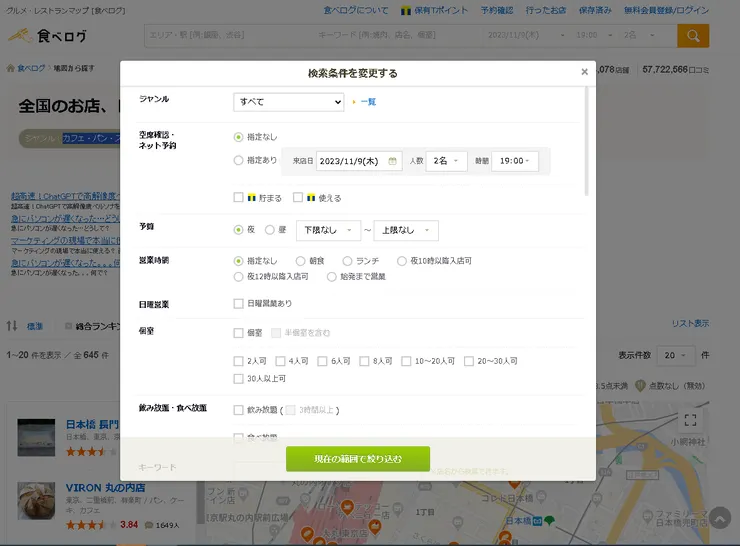The image size is (740, 546).
Task: Check the T-point 貯まる checkbox
Action: (x=238, y=197)
